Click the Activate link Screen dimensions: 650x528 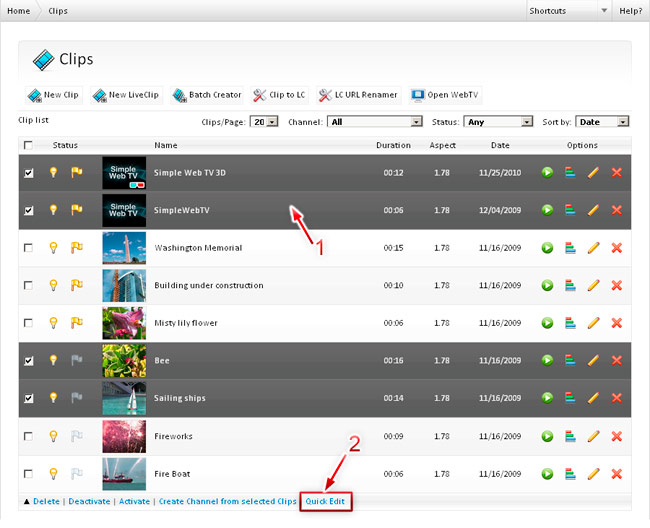[134, 501]
